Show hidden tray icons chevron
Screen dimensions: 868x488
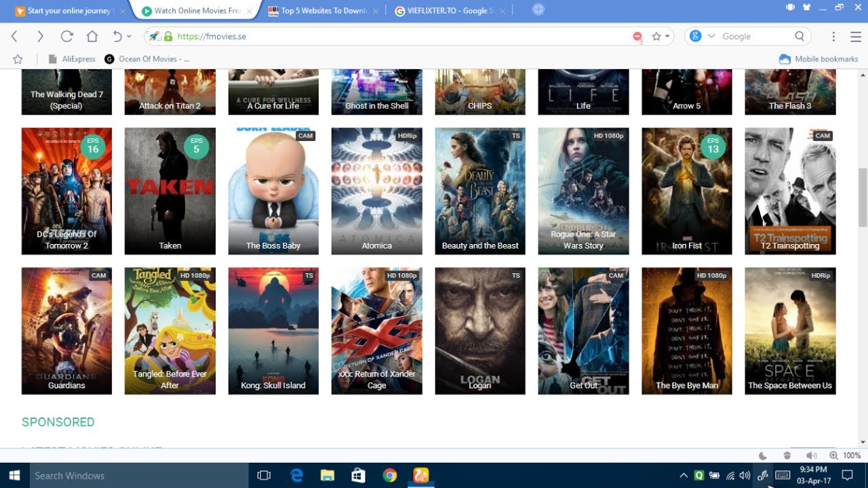(x=683, y=476)
